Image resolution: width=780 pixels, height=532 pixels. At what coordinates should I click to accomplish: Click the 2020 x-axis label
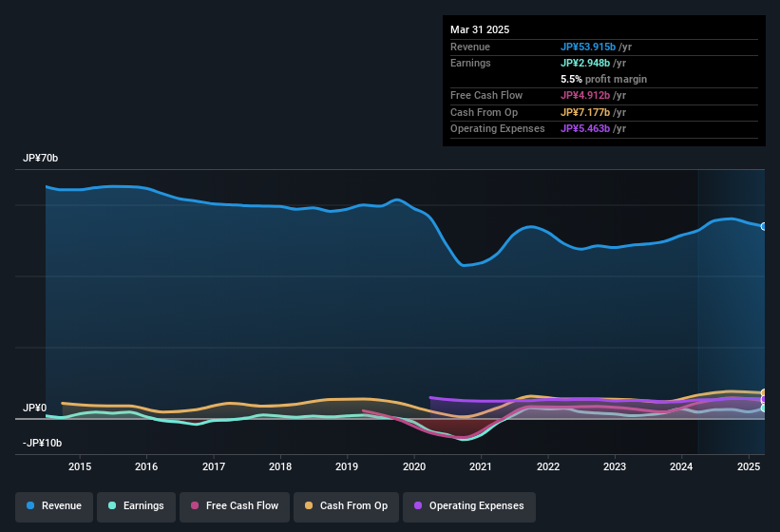414,466
